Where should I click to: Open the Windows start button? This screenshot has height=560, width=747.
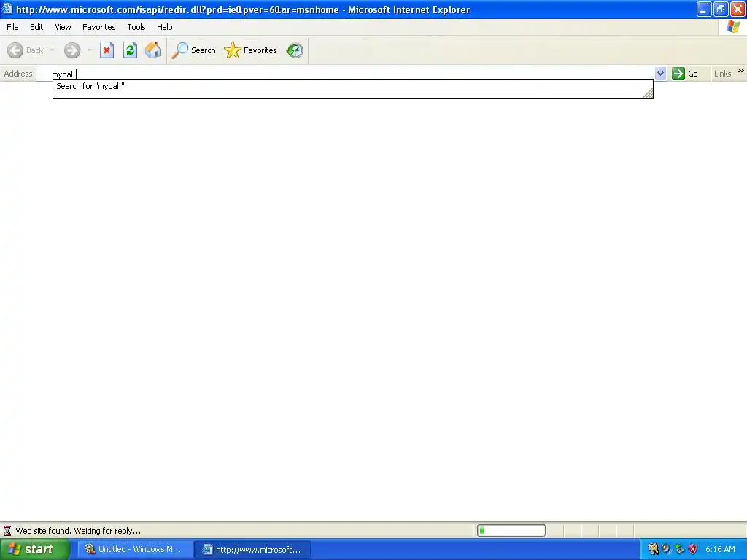[34, 550]
